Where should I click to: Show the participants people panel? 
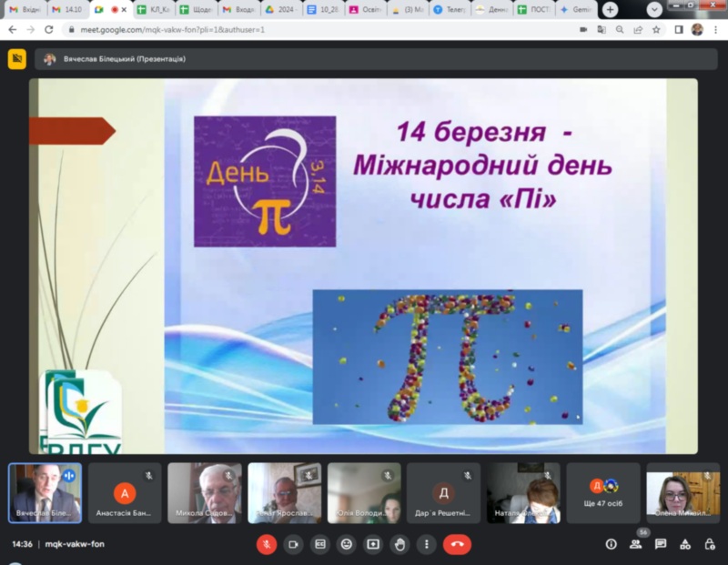click(636, 544)
